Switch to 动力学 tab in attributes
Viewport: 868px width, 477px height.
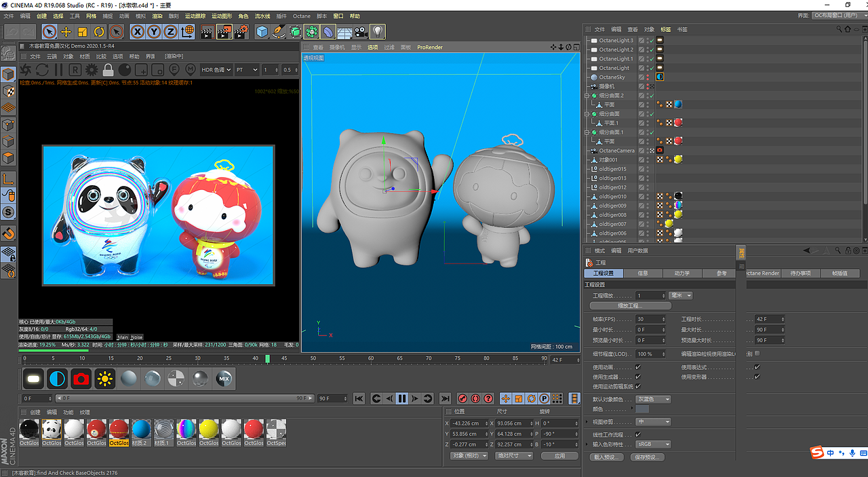[682, 273]
